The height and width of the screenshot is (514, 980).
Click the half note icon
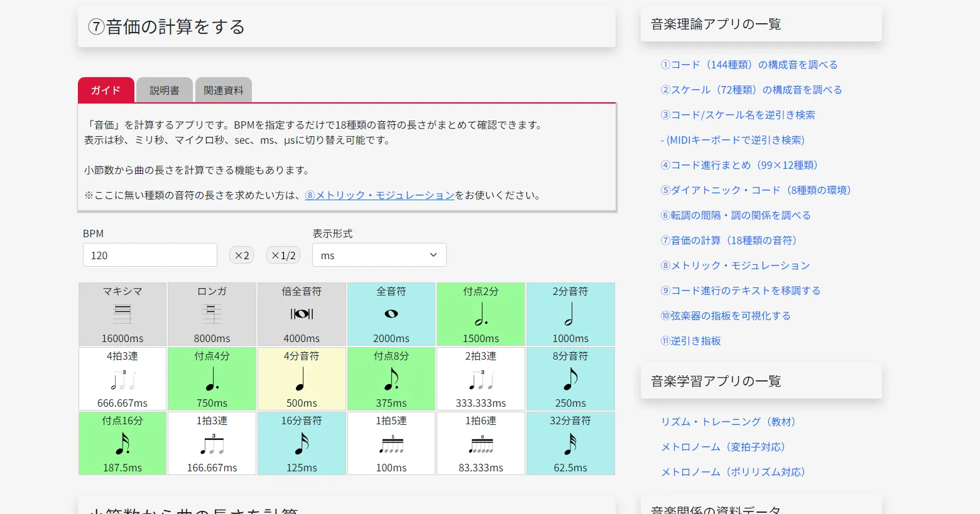click(569, 314)
